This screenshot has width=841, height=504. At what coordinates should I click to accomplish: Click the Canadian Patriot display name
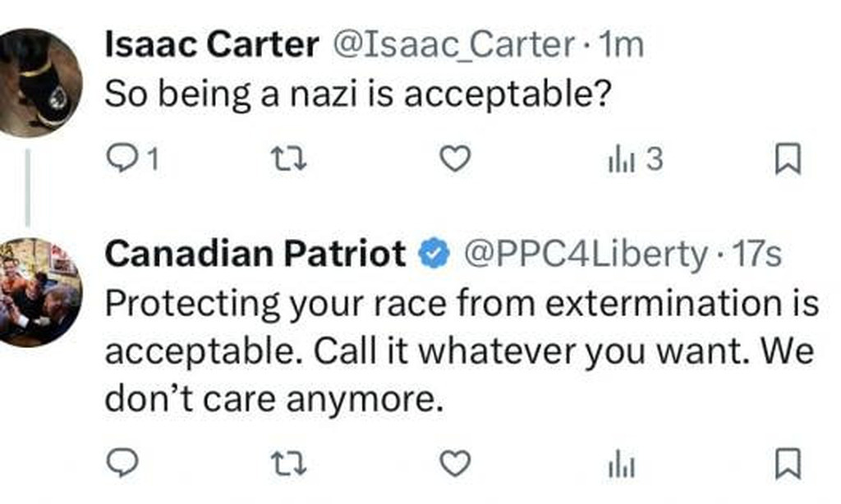255,255
